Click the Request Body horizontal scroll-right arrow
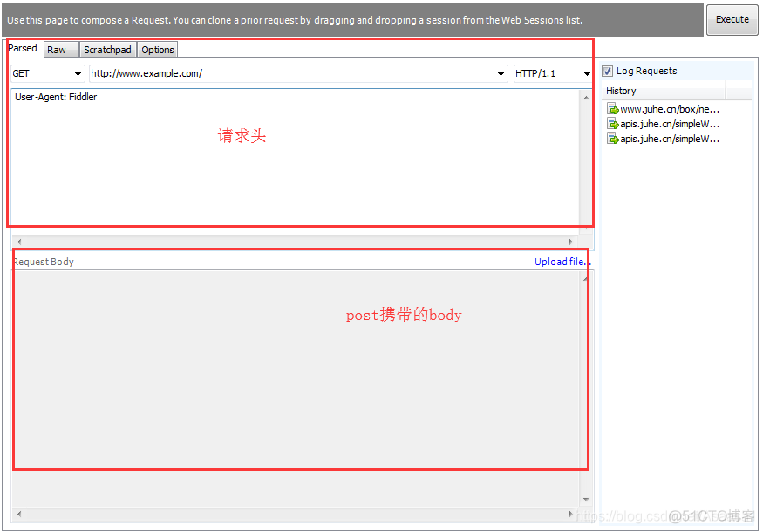 tap(571, 514)
